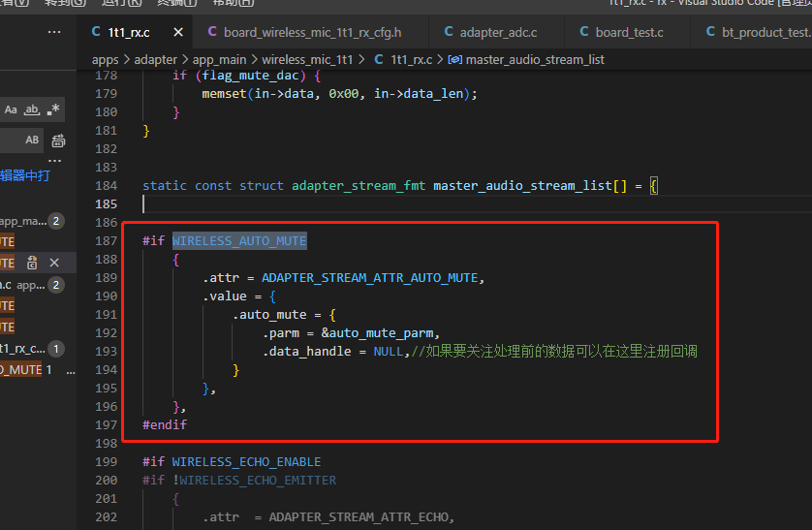This screenshot has width=812, height=530.
Task: Select the 1t1_rx.c tab
Action: tap(129, 32)
